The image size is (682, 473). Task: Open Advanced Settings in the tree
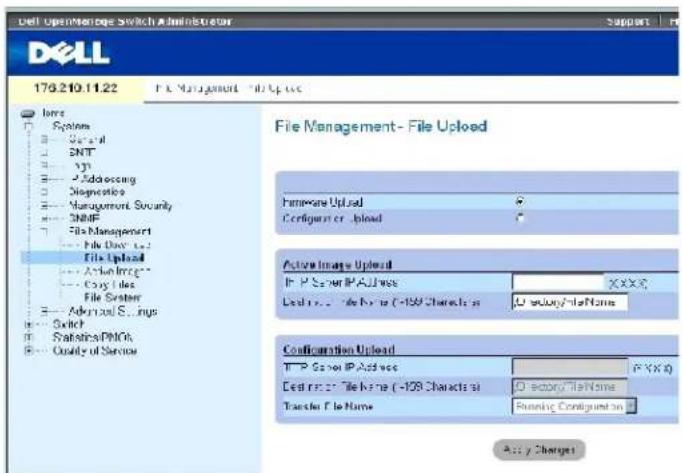[113, 312]
